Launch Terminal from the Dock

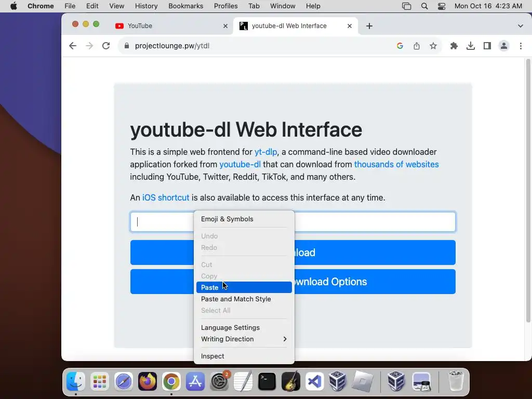(x=267, y=381)
